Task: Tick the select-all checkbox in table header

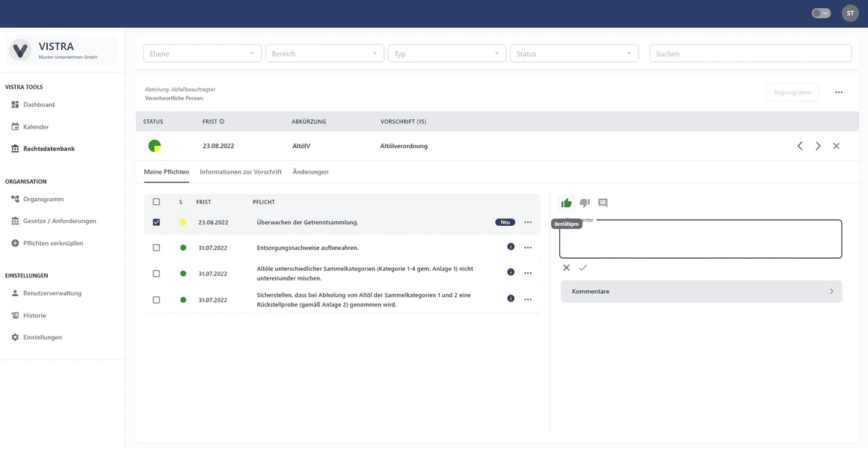Action: 156,202
